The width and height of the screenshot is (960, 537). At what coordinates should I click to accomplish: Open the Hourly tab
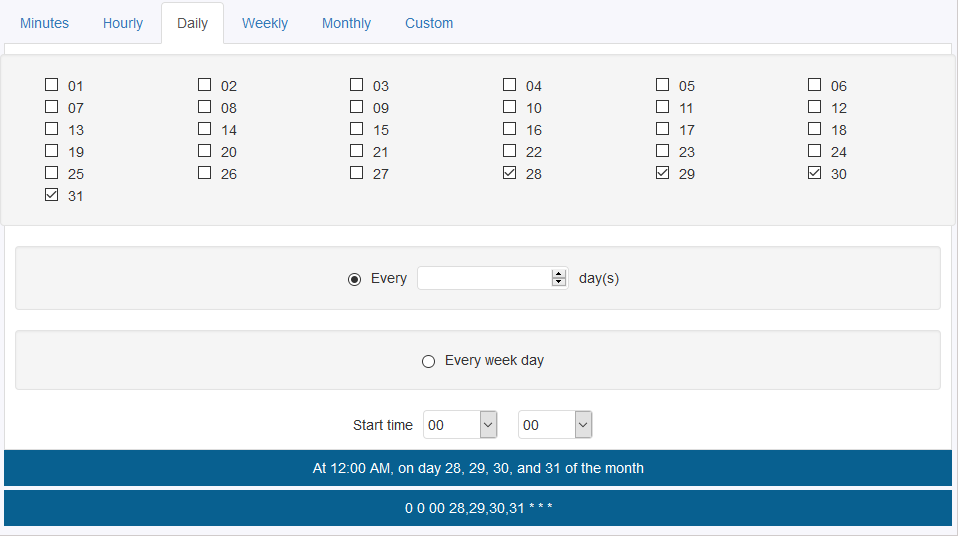(122, 23)
